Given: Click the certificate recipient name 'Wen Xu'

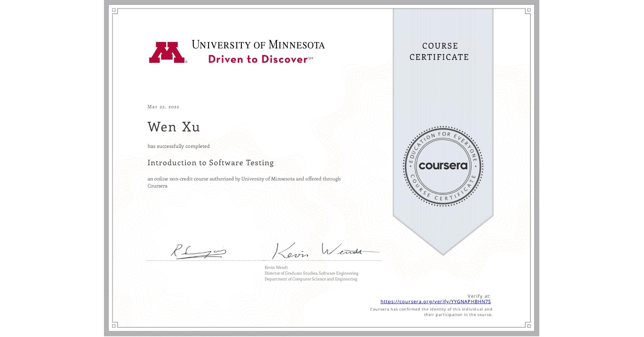Looking at the screenshot, I should click(x=173, y=127).
